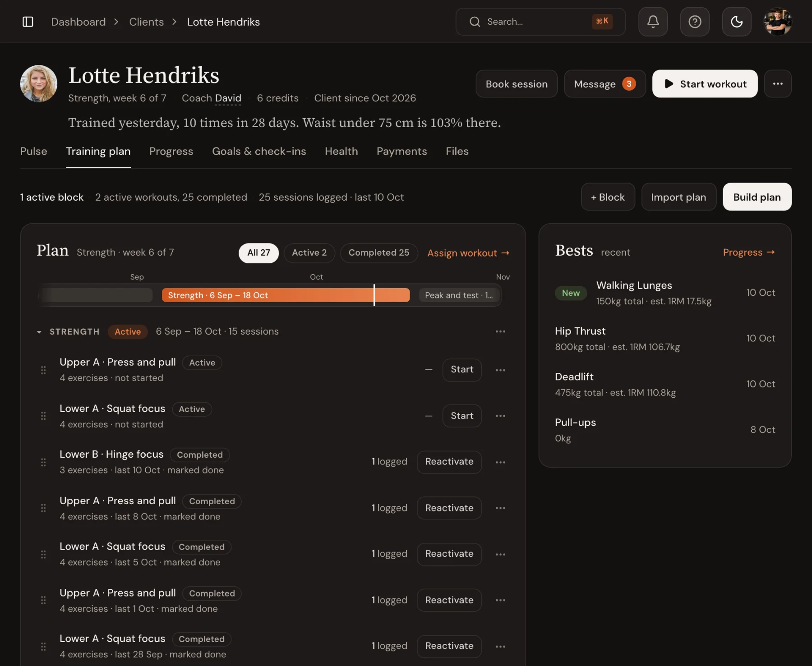Screen dimensions: 812x666
Task: Filter to Completed 25 workouts
Action: tap(379, 253)
